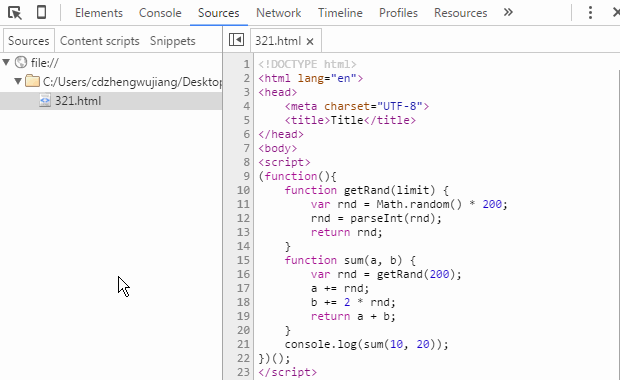Set breakpoint on line number 16
620x380 pixels.
pyautogui.click(x=243, y=274)
